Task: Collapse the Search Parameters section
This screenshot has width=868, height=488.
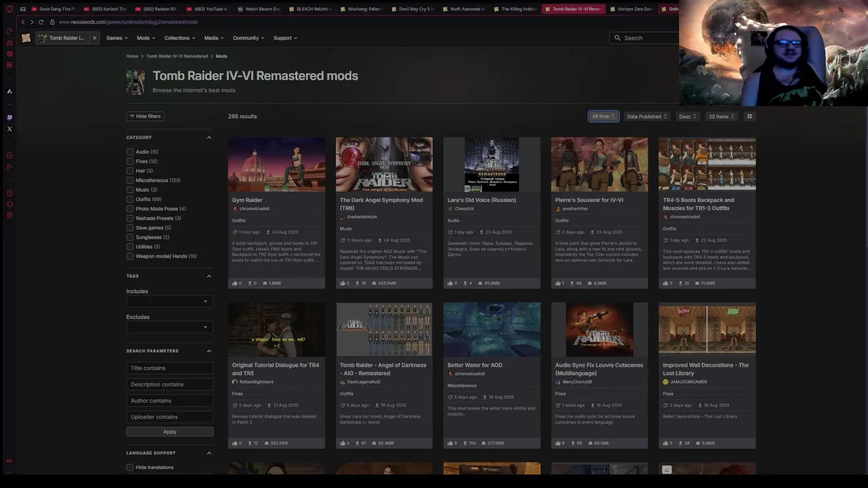Action: point(209,351)
